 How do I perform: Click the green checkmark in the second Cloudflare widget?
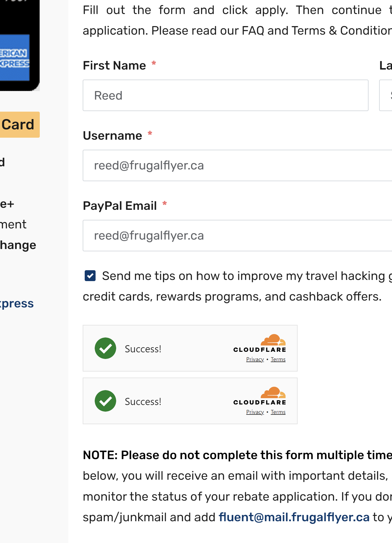tap(105, 401)
